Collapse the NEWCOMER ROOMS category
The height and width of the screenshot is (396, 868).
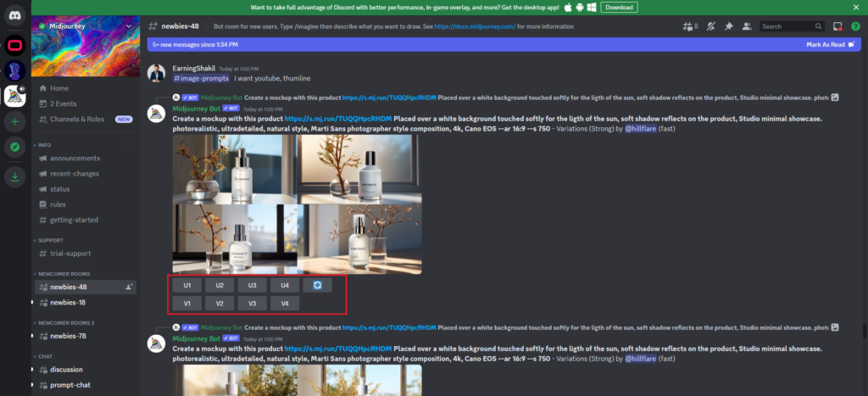(63, 274)
